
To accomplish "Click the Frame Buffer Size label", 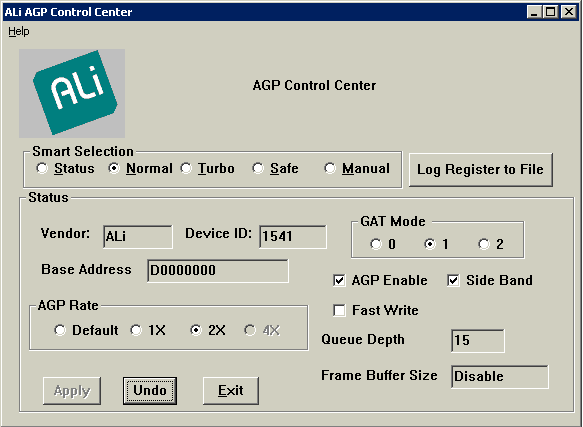I will (x=379, y=375).
